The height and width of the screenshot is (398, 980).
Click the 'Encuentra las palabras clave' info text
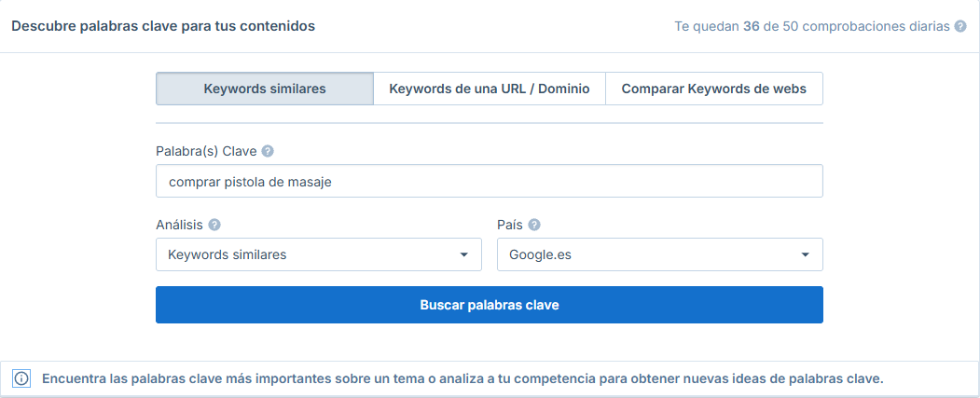point(462,378)
